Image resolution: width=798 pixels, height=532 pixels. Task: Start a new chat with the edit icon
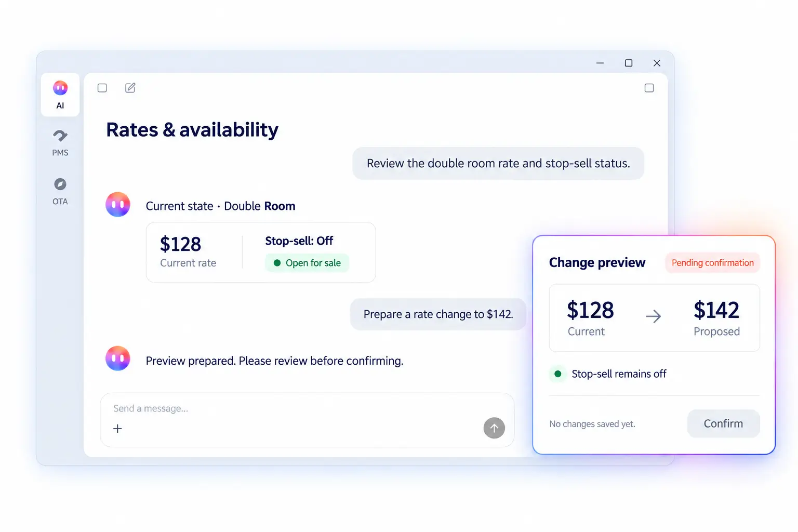pos(130,88)
